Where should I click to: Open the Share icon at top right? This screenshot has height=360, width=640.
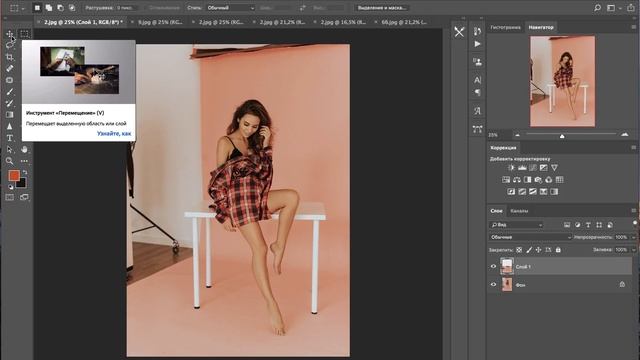pyautogui.click(x=631, y=8)
